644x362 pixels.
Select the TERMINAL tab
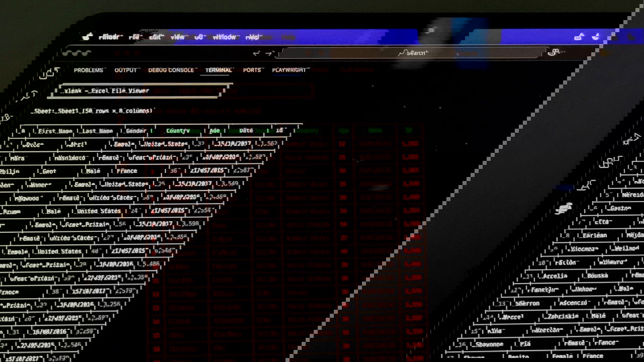(219, 70)
